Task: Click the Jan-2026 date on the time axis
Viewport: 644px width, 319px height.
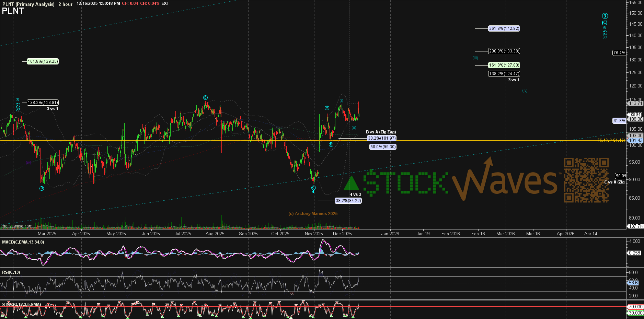Action: [390, 234]
